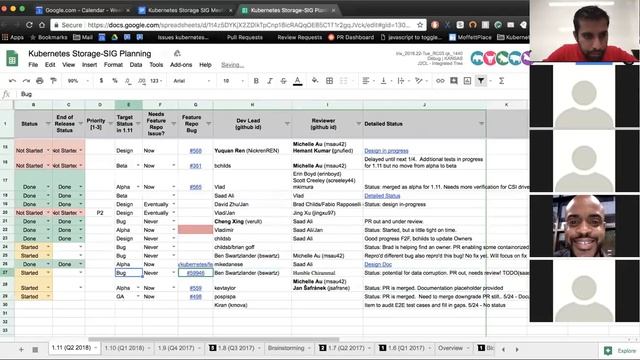This screenshot has width=640, height=360.
Task: Open the functions sigma icon
Action: coord(501,81)
